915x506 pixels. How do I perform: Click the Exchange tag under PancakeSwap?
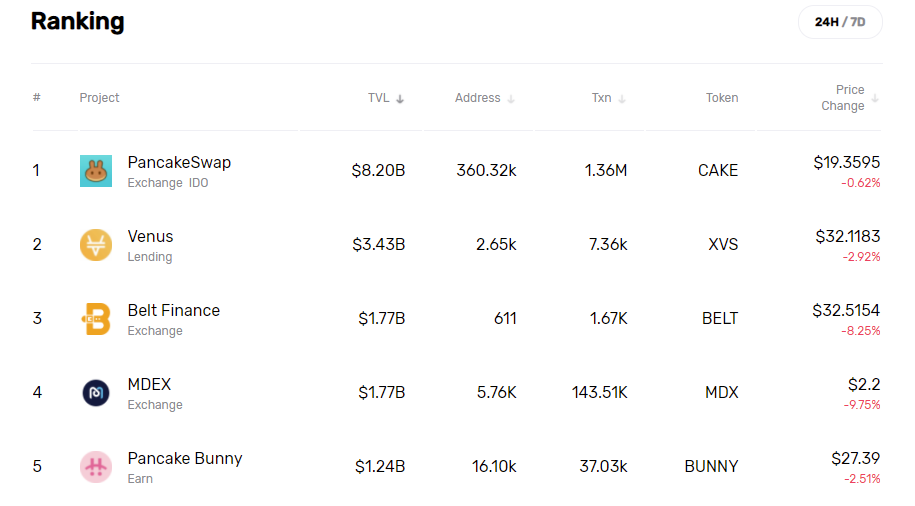(x=155, y=183)
